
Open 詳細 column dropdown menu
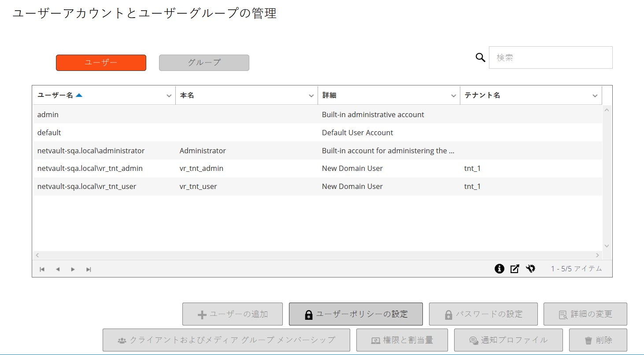tap(453, 96)
